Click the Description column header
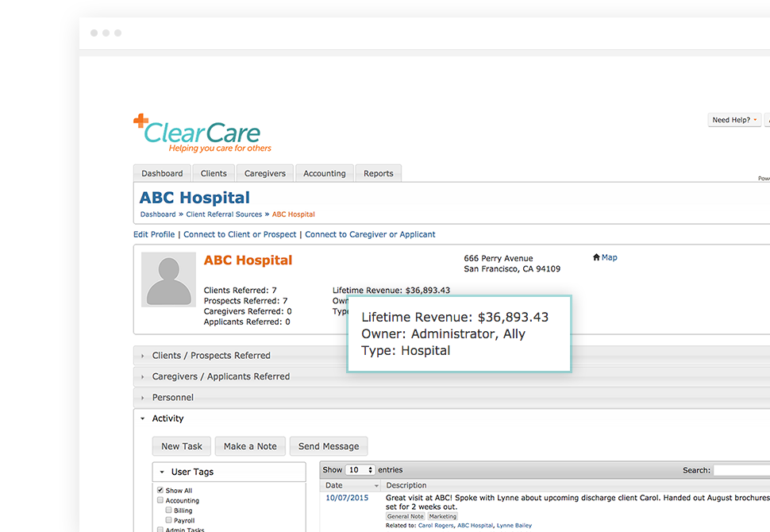Viewport: 770px width, 532px height. 576,485
